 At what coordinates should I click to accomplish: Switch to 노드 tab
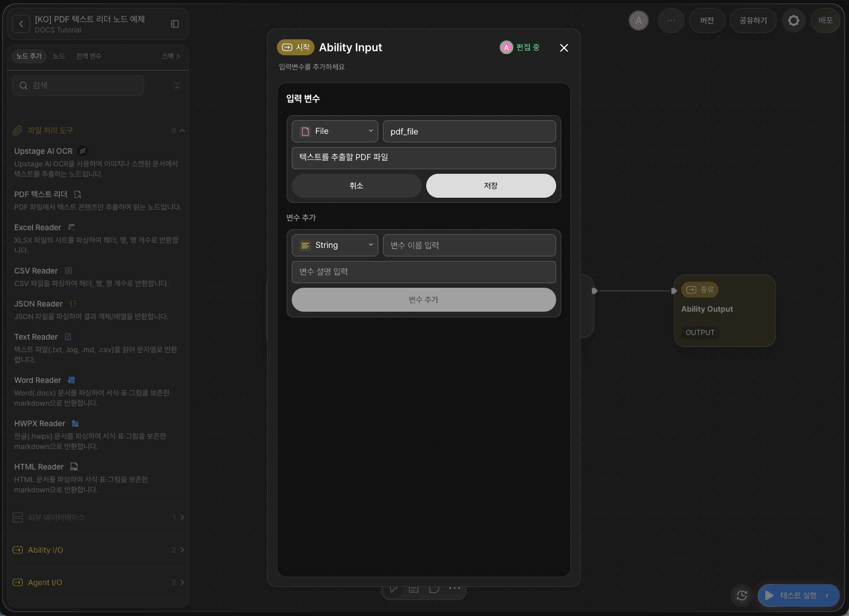pyautogui.click(x=59, y=56)
